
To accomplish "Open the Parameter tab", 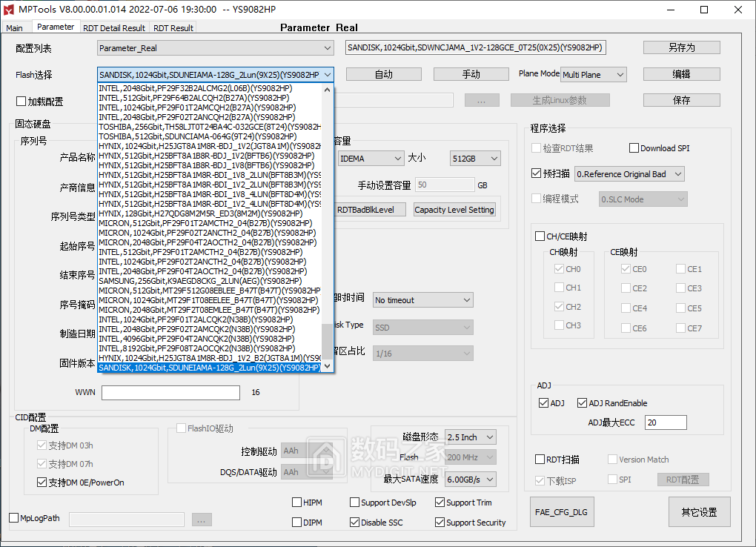I will click(56, 27).
